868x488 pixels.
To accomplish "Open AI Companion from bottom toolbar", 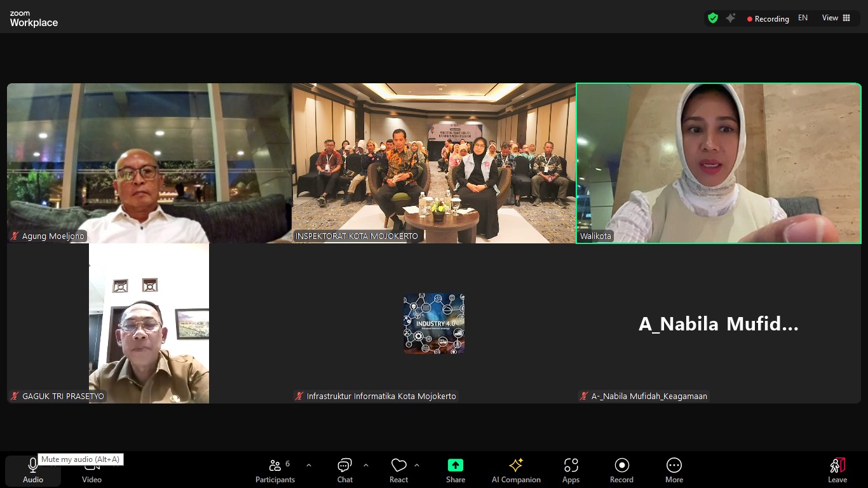I will [516, 470].
